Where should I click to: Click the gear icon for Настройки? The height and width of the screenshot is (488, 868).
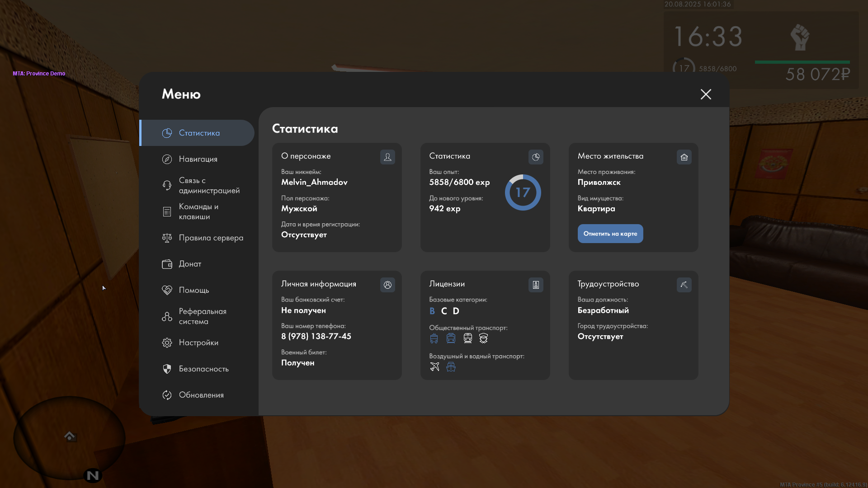point(167,343)
